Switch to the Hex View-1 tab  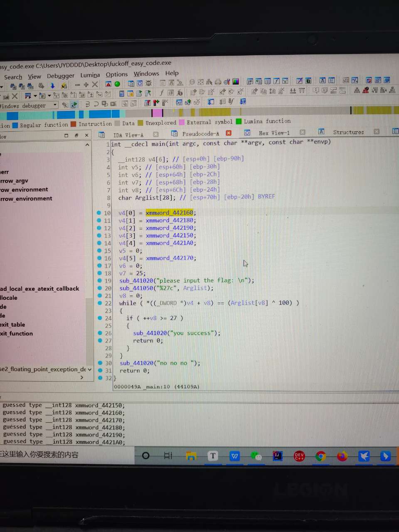coord(274,133)
